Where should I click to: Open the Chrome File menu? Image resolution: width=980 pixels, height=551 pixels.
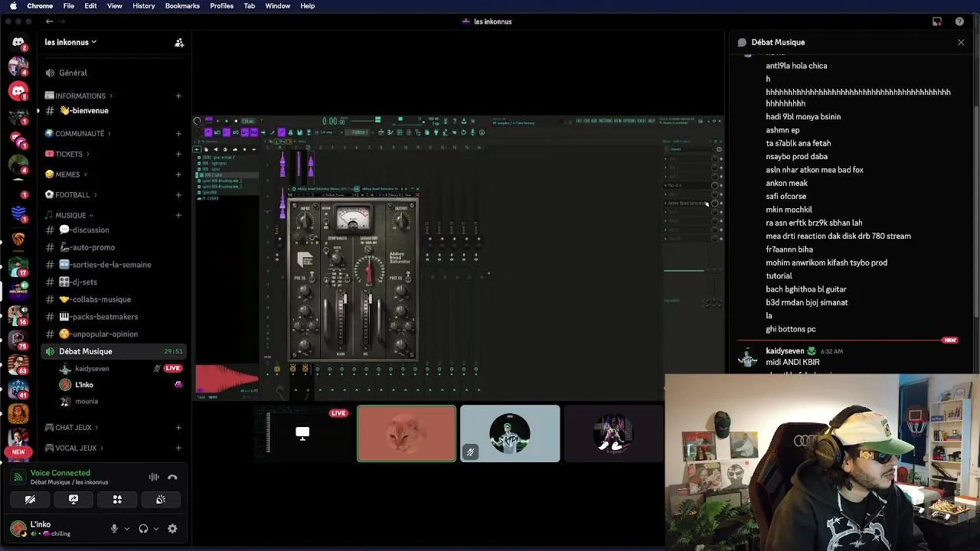[x=68, y=5]
